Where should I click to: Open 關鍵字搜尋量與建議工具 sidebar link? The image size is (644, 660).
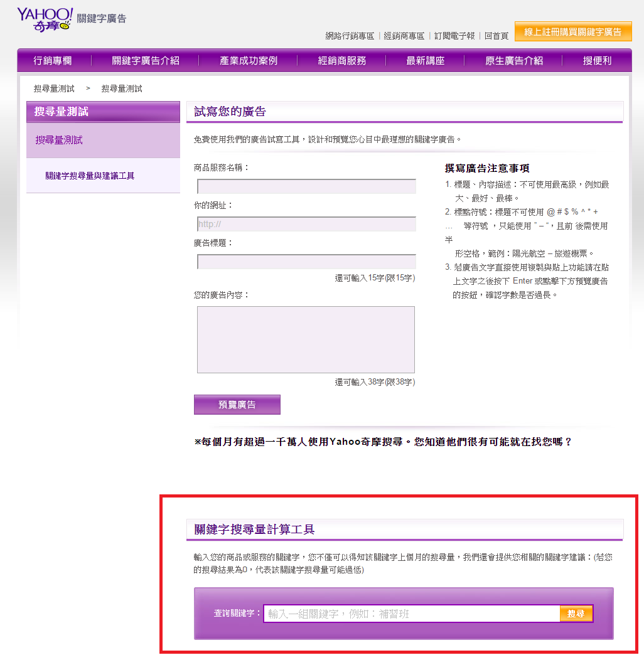pos(90,176)
